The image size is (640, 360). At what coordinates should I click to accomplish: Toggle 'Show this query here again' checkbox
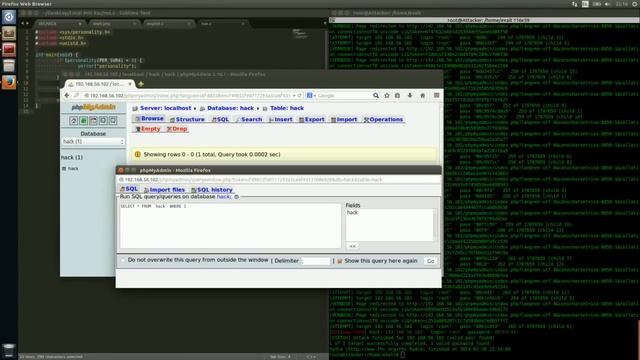[340, 261]
